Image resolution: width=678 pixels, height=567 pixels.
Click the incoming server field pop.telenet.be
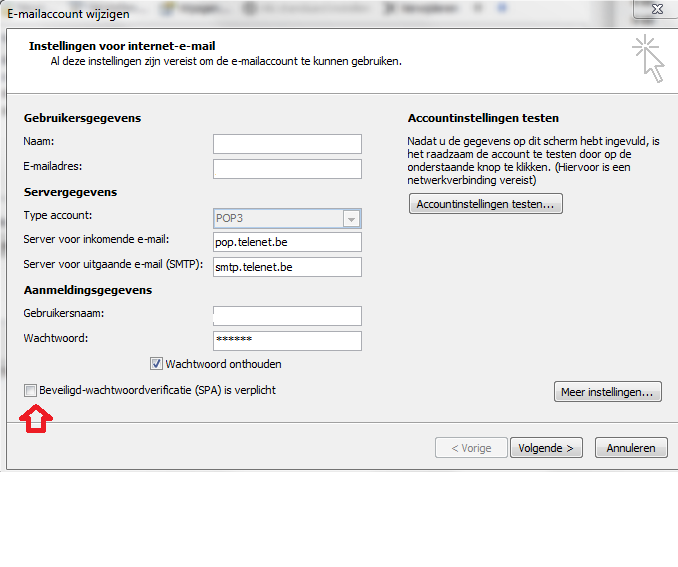[287, 242]
